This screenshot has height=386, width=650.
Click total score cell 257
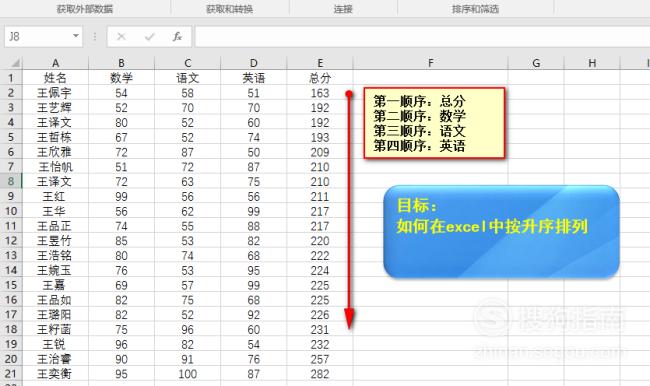(x=320, y=359)
